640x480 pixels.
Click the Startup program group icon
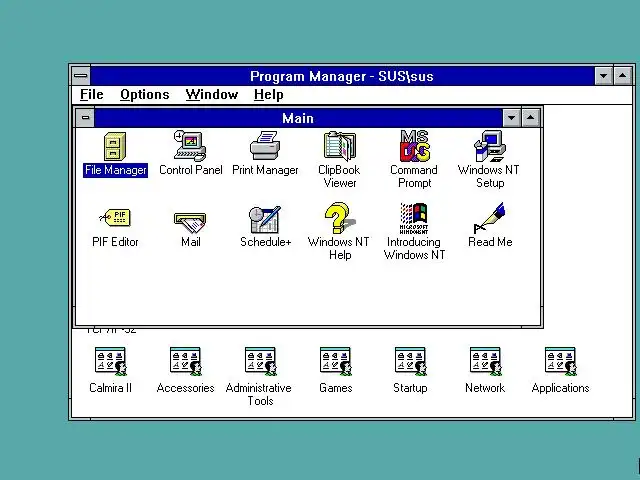click(410, 362)
